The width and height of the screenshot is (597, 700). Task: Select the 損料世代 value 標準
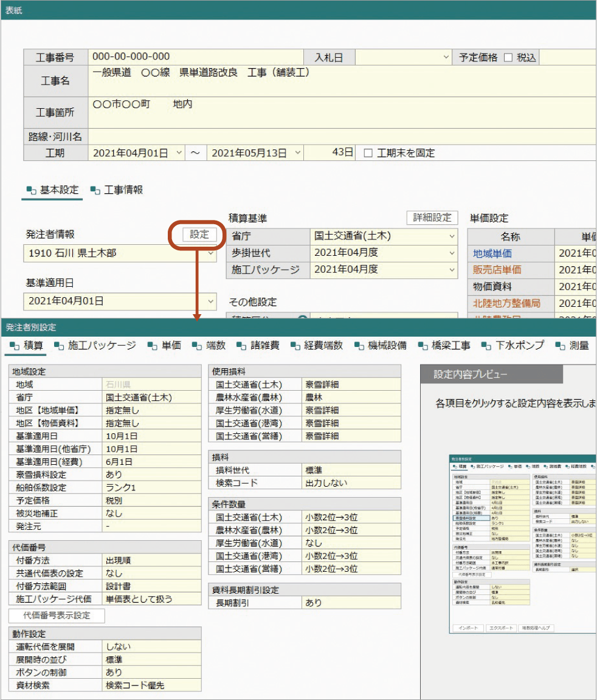pyautogui.click(x=351, y=470)
